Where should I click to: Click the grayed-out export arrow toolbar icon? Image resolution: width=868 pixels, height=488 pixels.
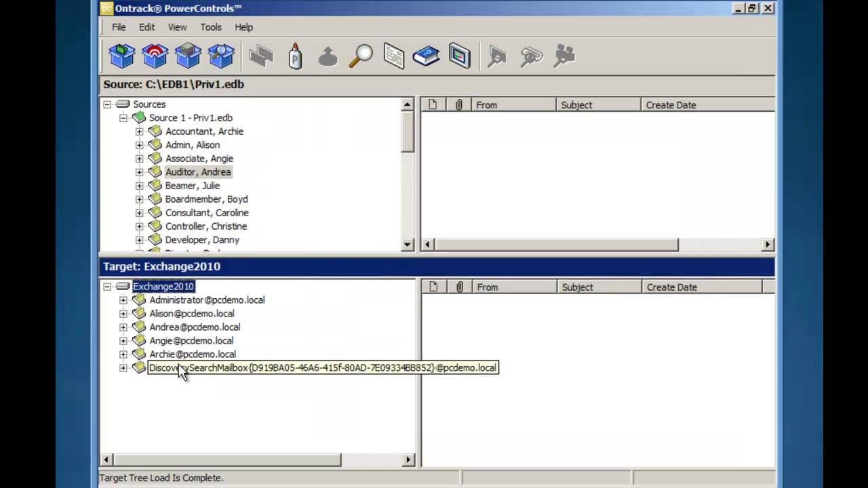click(x=328, y=56)
